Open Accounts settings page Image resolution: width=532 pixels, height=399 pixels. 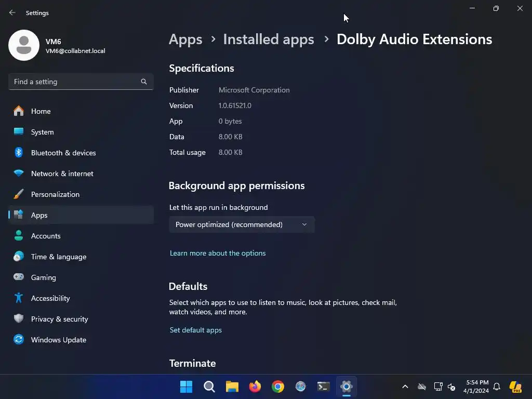pyautogui.click(x=81, y=236)
